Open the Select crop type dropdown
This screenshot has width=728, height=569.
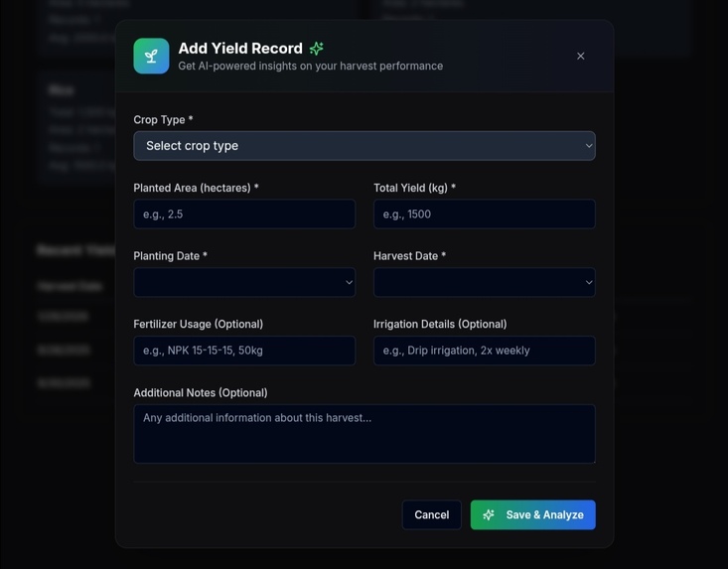tap(364, 146)
